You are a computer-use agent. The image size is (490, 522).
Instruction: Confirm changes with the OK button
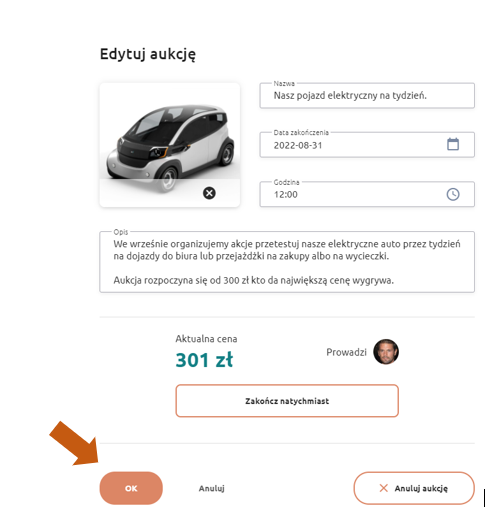tap(131, 488)
